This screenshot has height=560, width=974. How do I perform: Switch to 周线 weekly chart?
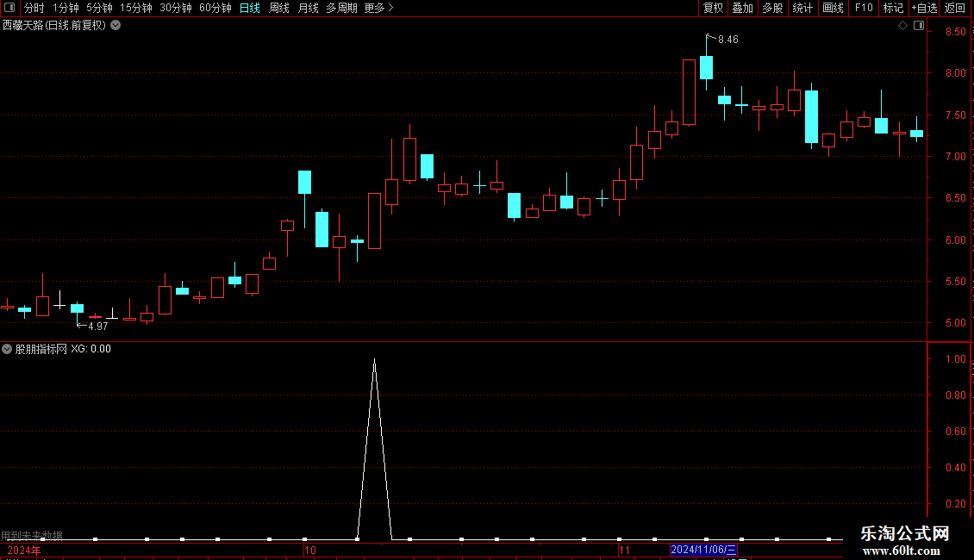tap(279, 8)
